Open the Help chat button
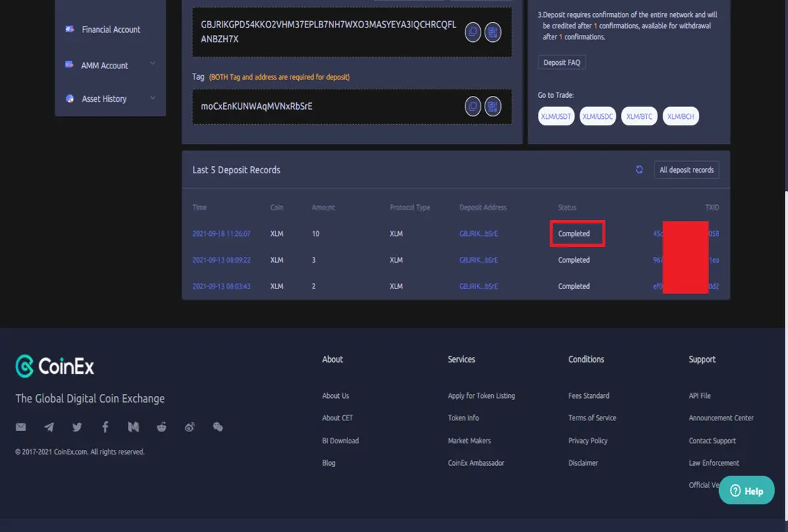This screenshot has width=788, height=532. tap(747, 491)
